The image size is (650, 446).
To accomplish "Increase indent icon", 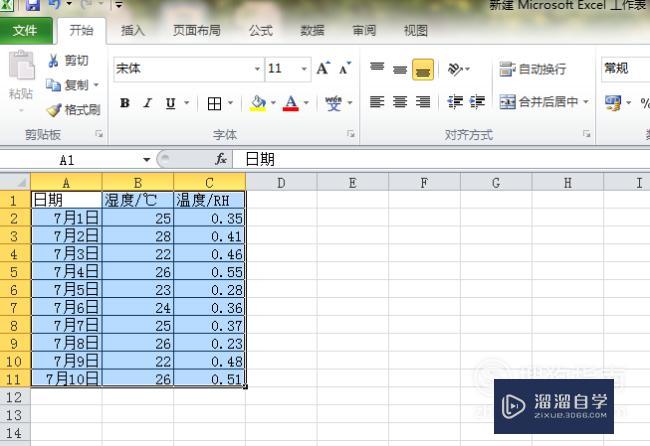I will click(477, 102).
